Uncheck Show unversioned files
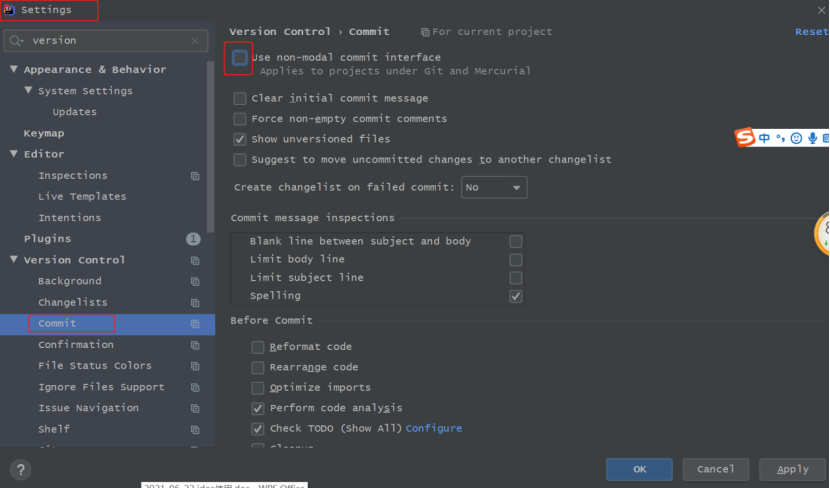This screenshot has width=830, height=488. pos(240,139)
